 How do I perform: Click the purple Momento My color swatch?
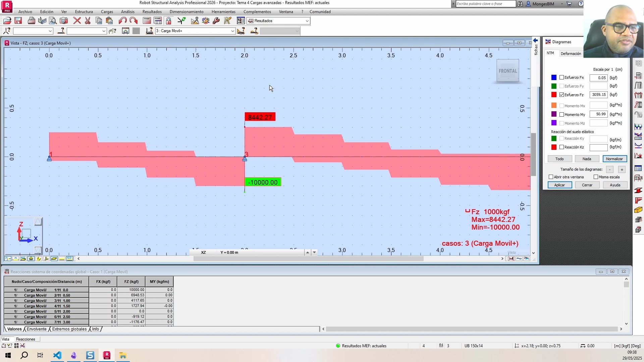pos(554,114)
